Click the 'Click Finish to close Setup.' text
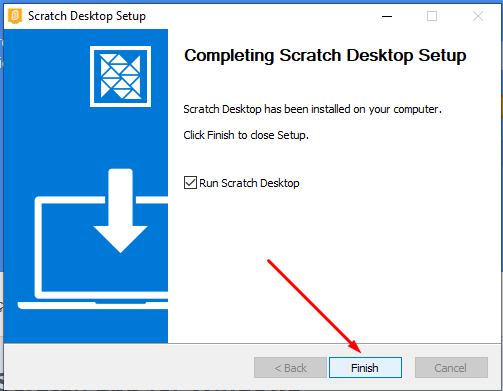The image size is (503, 391). tap(246, 135)
